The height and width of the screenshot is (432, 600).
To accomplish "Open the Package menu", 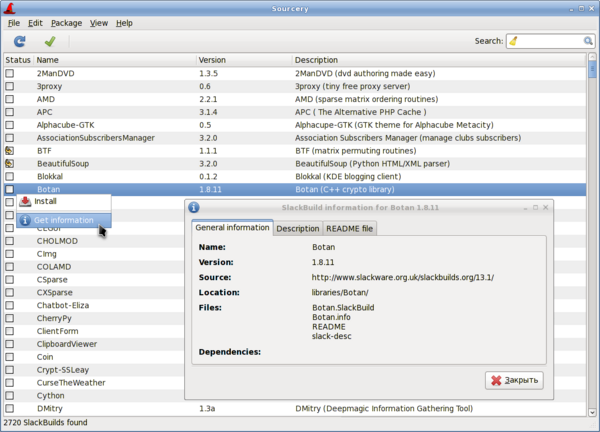I will pos(66,22).
